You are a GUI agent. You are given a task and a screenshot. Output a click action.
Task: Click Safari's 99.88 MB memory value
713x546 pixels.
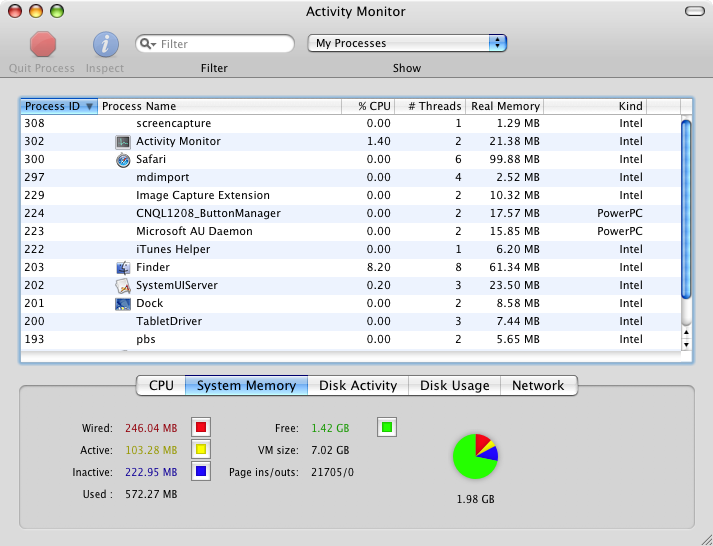(514, 160)
